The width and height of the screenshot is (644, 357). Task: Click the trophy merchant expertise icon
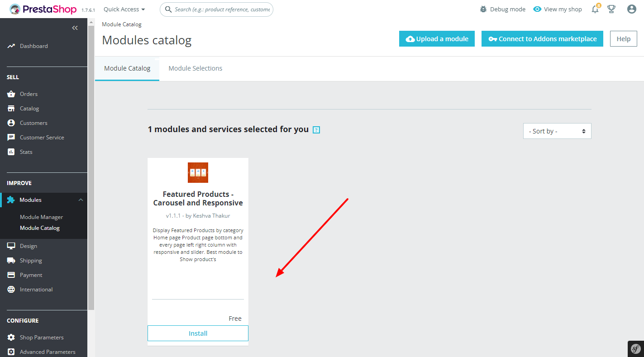(611, 9)
